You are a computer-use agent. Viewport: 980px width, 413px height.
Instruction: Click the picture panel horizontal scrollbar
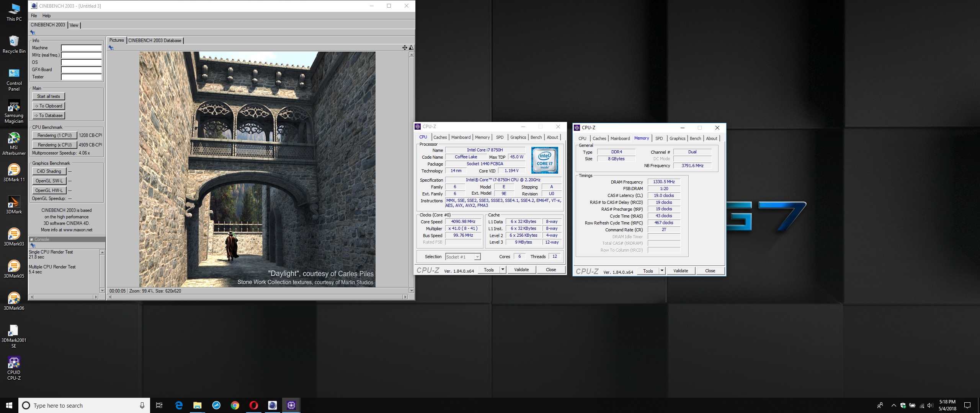(258, 297)
